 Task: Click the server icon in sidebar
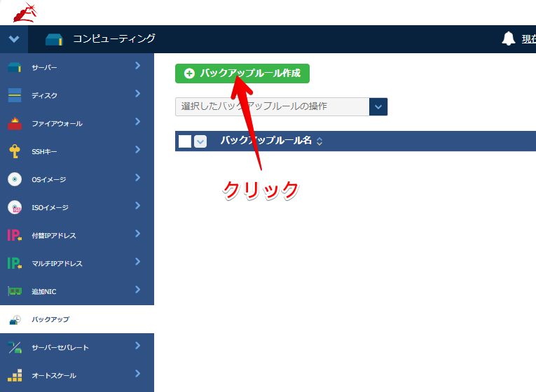pos(15,68)
